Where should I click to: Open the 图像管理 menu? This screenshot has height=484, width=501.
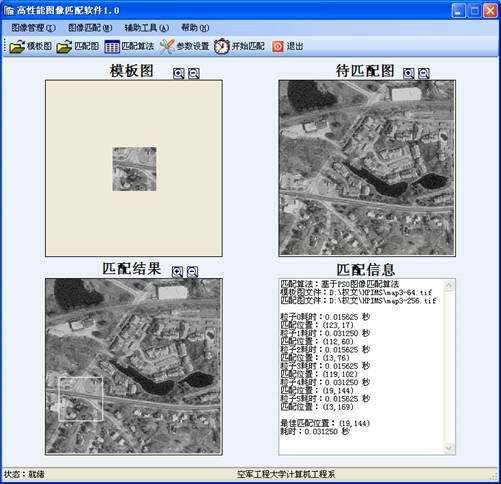point(33,28)
